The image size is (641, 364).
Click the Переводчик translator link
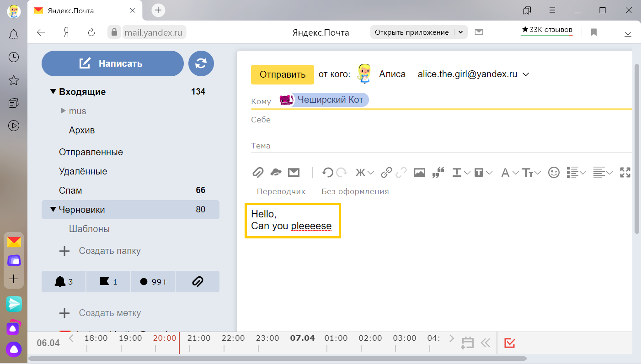tap(281, 191)
